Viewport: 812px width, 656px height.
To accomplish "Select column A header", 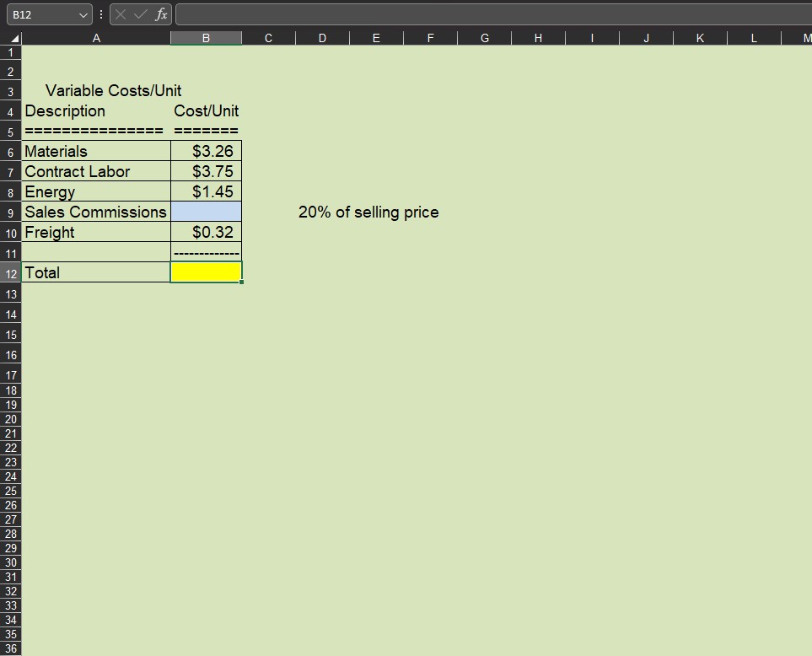I will click(96, 38).
